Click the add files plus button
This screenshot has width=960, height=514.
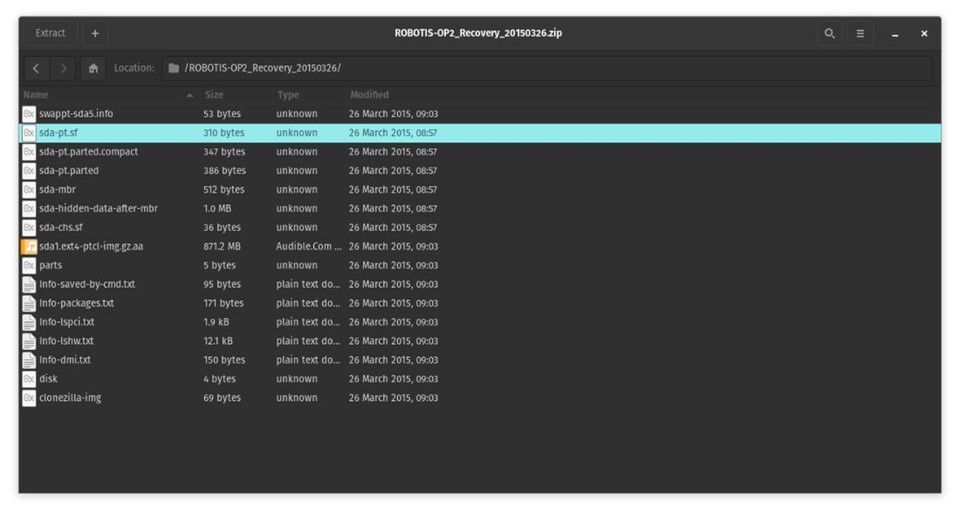pos(95,33)
